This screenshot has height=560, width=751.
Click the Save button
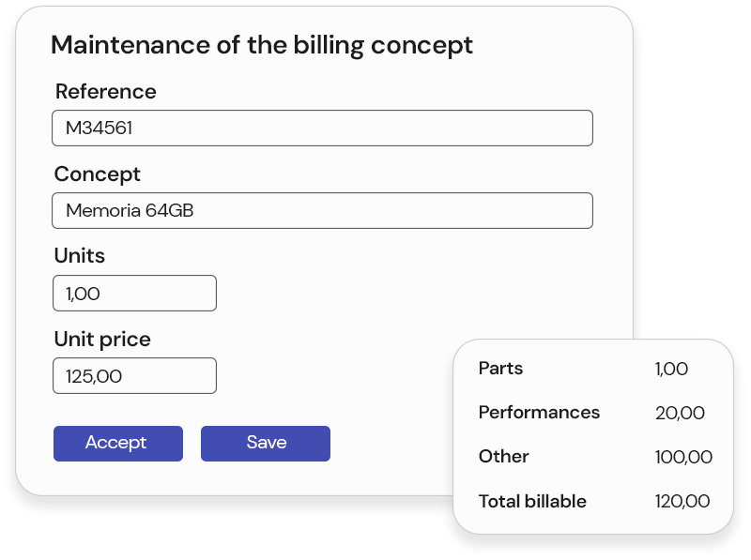pyautogui.click(x=266, y=443)
